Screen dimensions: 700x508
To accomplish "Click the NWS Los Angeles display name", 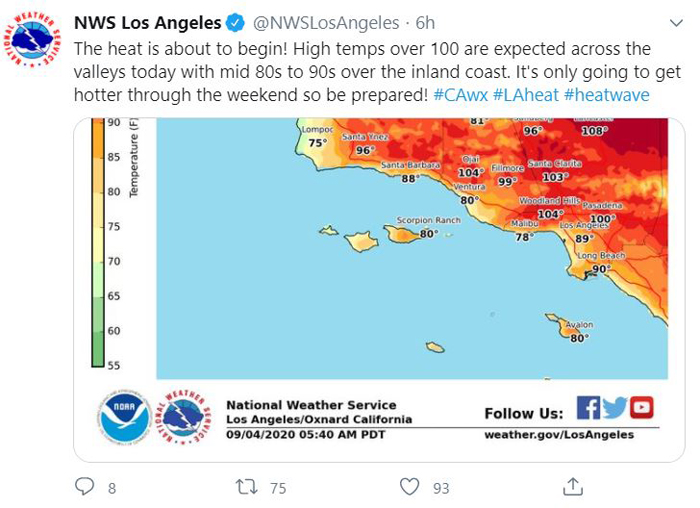I will [147, 23].
